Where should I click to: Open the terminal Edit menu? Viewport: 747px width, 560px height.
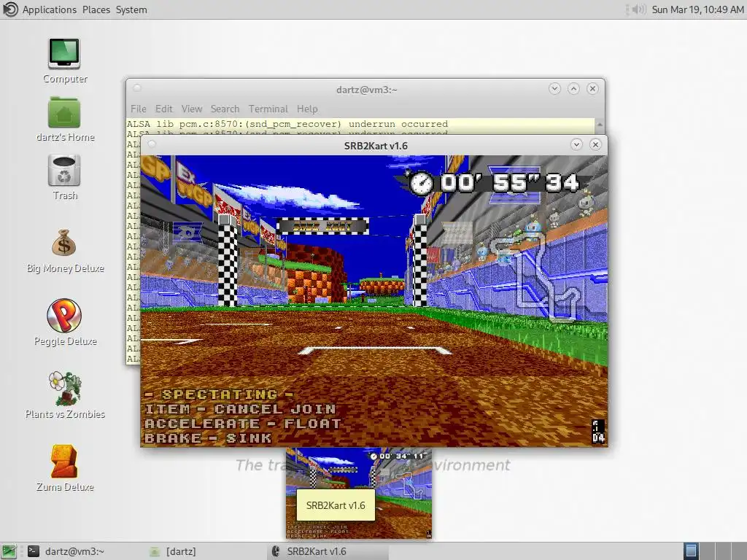pyautogui.click(x=164, y=109)
